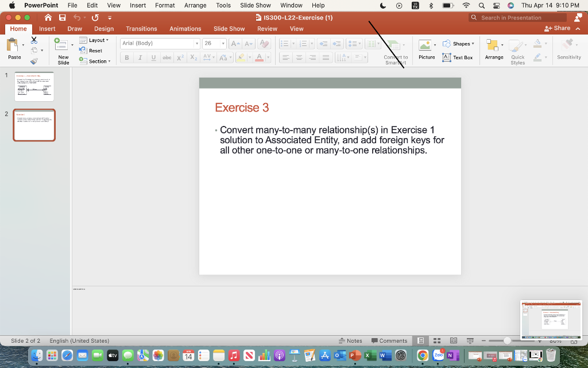Select the highlight text color icon
Image resolution: width=588 pixels, height=368 pixels.
point(242,57)
